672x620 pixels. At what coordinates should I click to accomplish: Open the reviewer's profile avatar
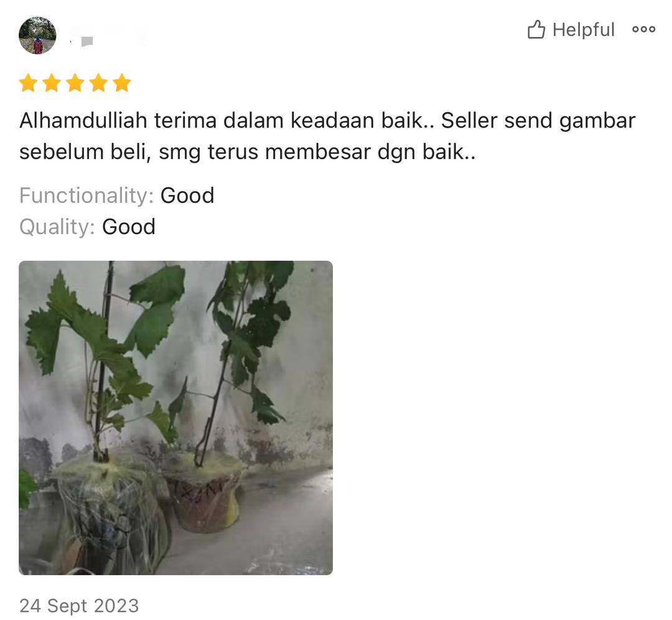[x=37, y=35]
